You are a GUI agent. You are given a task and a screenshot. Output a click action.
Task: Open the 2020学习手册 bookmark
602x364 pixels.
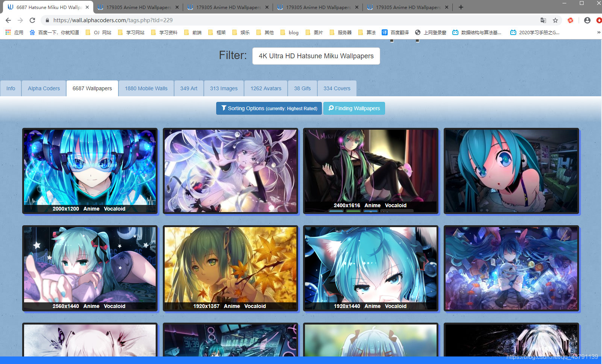[x=535, y=33]
